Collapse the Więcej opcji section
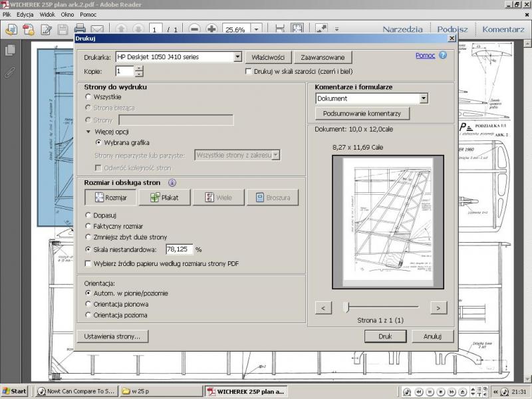532x399 pixels. 88,132
